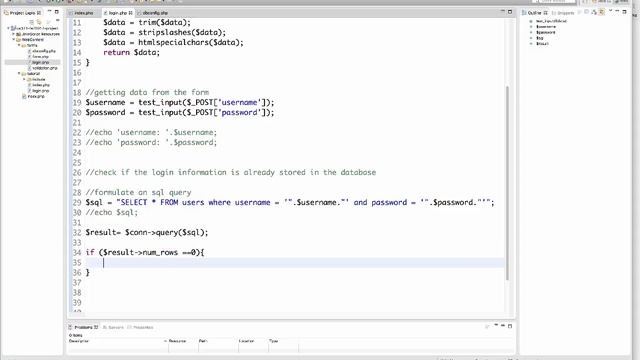Maximize the editor area
Viewport: 640px width, 360px height.
coord(510,12)
